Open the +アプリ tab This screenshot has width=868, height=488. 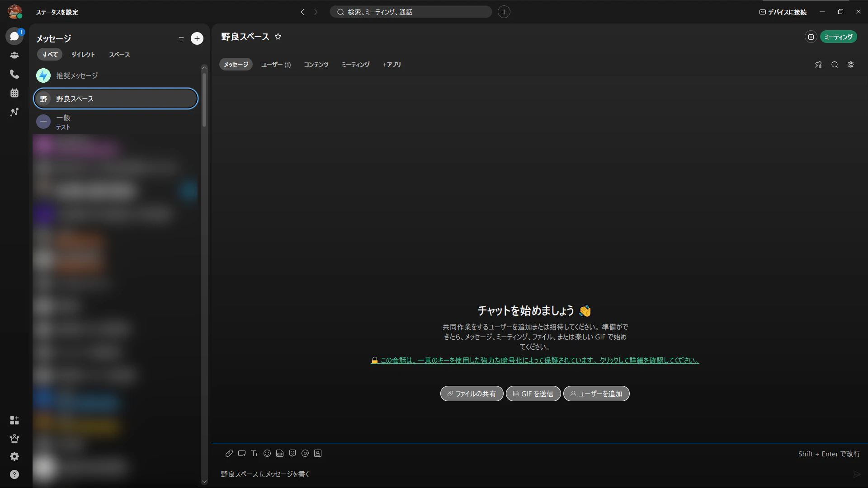coord(392,65)
